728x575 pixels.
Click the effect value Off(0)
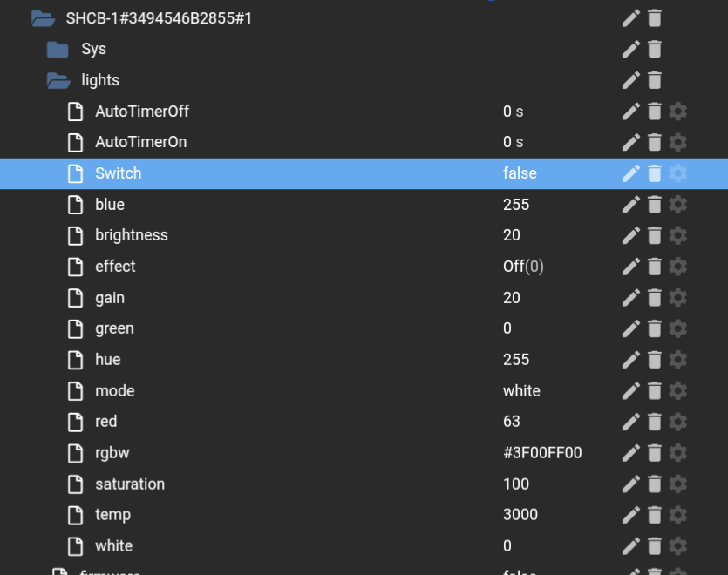click(x=523, y=267)
